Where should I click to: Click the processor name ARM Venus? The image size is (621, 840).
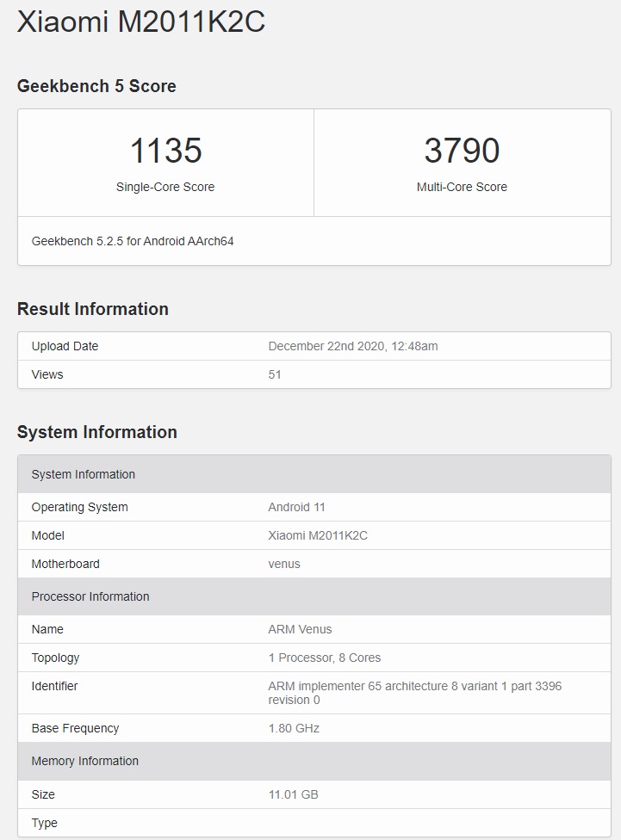(x=300, y=629)
